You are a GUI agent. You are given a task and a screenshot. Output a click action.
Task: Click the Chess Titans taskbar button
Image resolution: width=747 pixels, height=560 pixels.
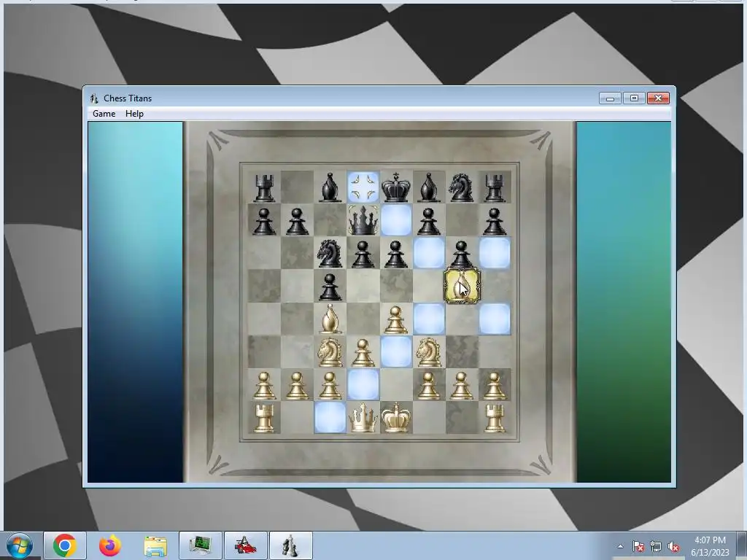(290, 545)
